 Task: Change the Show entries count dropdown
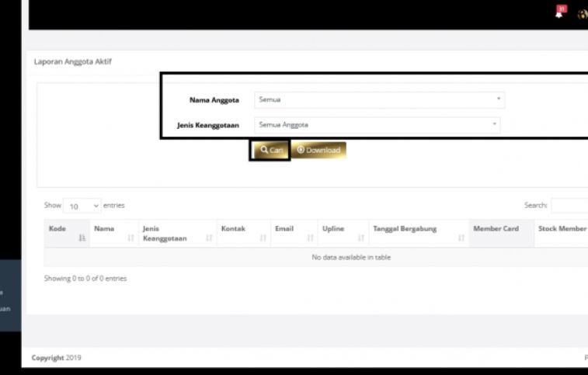click(82, 206)
